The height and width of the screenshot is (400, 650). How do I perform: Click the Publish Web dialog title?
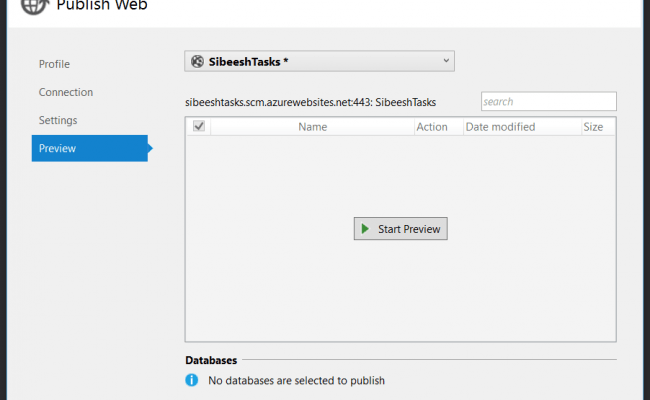[102, 5]
